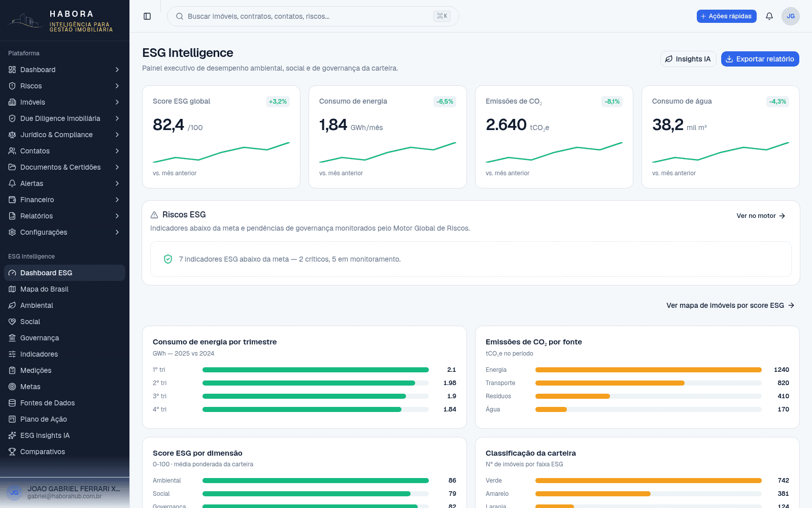Click the Relatórios document icon
The height and width of the screenshot is (508, 812).
(12, 216)
